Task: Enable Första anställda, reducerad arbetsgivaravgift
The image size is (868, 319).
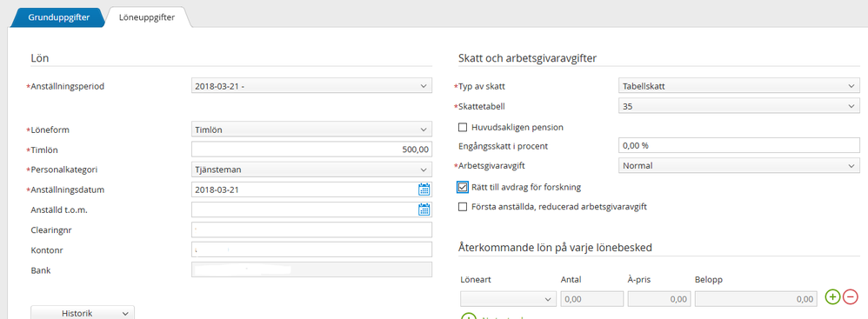Action: [463, 207]
